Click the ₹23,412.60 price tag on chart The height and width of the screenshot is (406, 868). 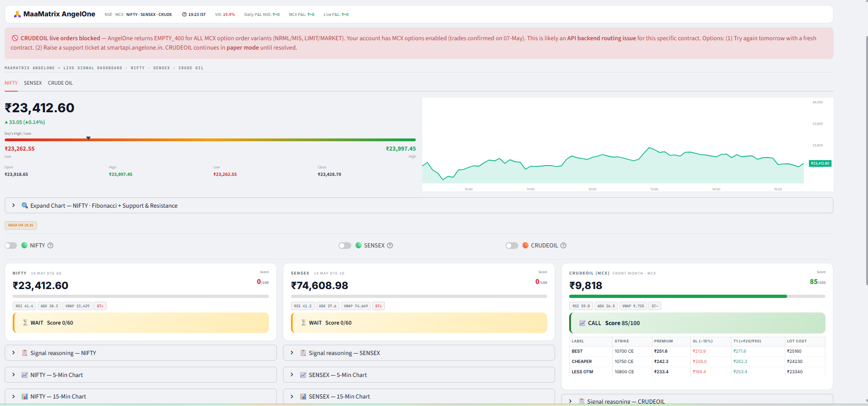pyautogui.click(x=820, y=163)
